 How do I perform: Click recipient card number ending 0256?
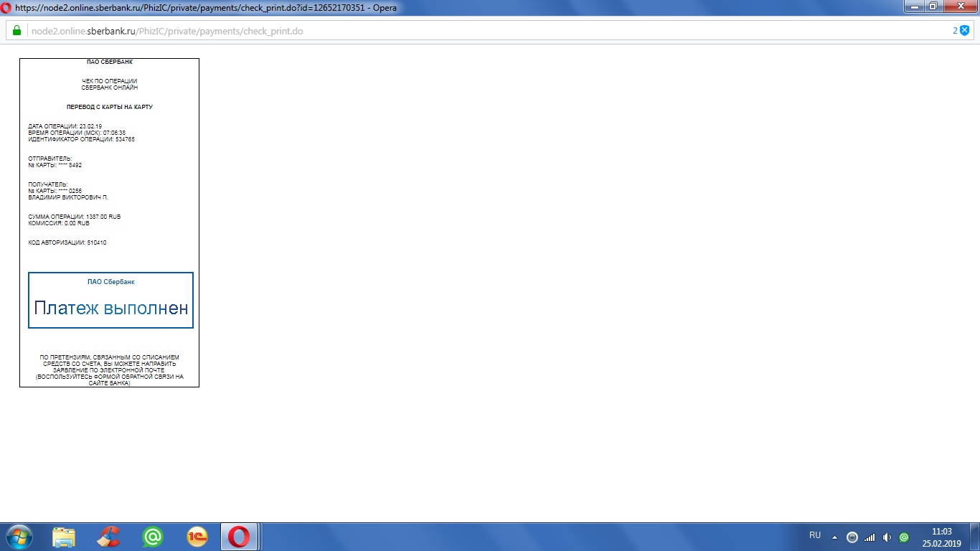point(55,191)
